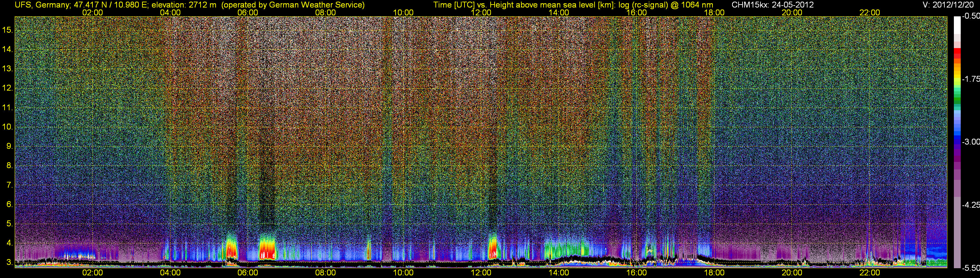Click the 10 km height axis label
The width and height of the screenshot is (980, 278).
tap(8, 127)
